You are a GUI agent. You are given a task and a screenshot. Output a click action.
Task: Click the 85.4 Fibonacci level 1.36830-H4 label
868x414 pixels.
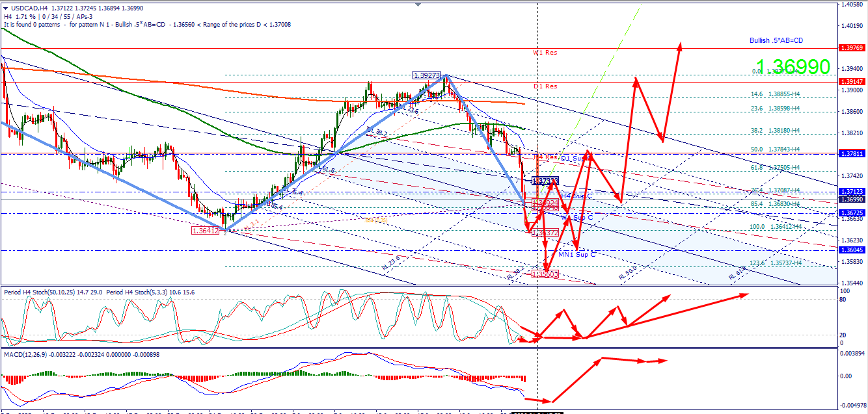coord(775,204)
